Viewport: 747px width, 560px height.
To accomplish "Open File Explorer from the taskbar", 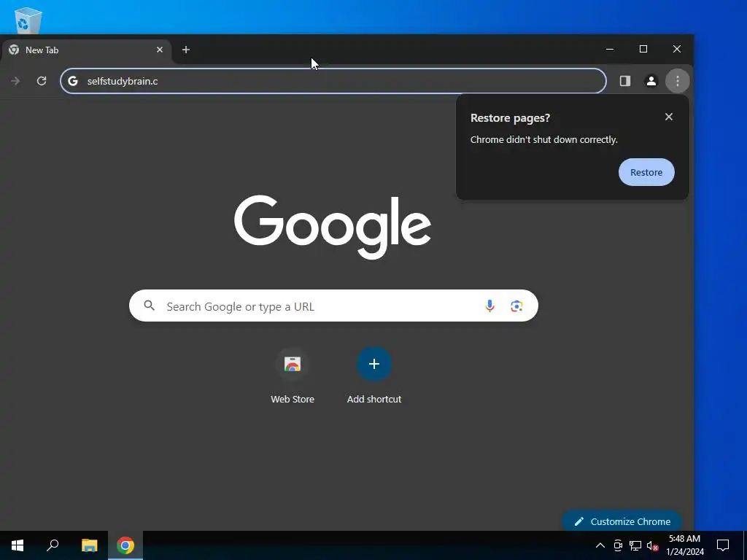I will pyautogui.click(x=89, y=545).
